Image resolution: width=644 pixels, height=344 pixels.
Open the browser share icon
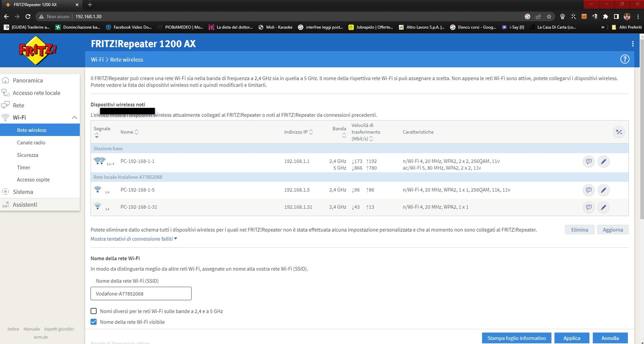coord(538,16)
